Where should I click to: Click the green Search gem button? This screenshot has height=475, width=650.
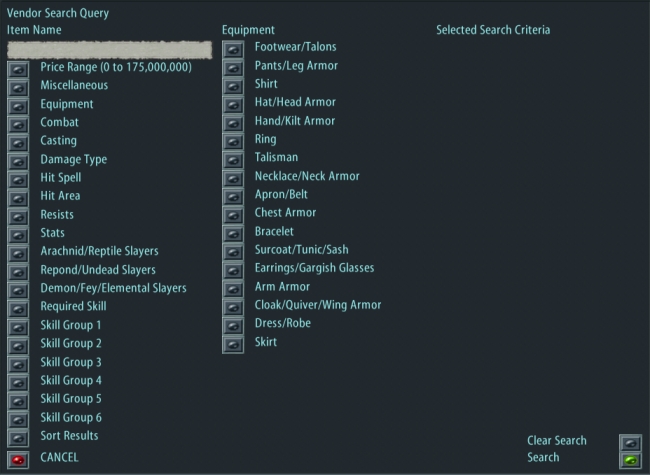[631, 460]
